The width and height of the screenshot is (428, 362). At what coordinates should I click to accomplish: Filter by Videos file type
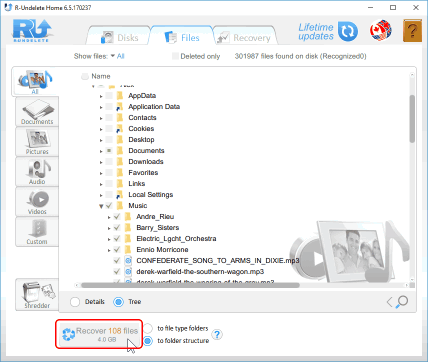point(37,202)
